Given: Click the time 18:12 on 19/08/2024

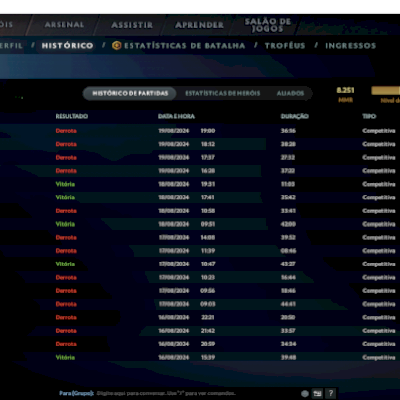Looking at the screenshot, I should click(208, 144).
